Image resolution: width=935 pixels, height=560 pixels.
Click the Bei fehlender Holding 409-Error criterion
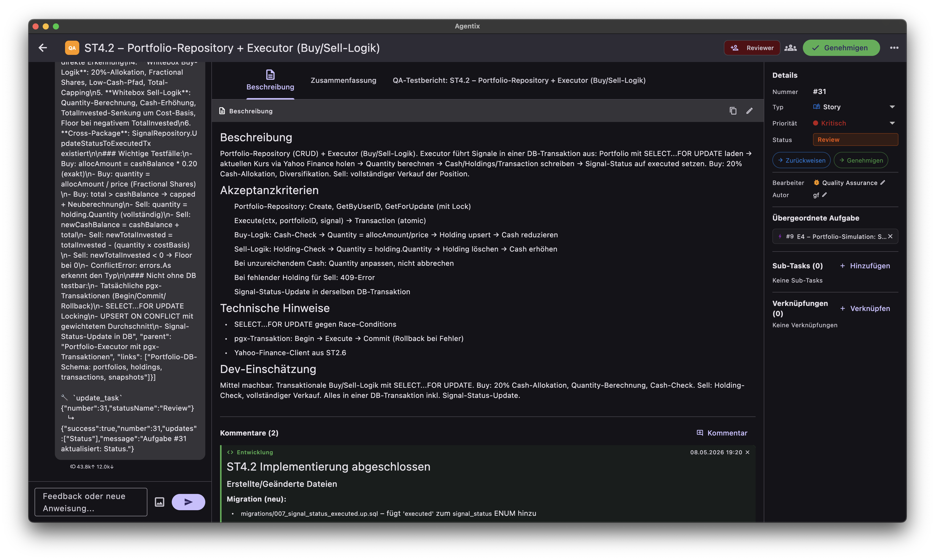[304, 277]
